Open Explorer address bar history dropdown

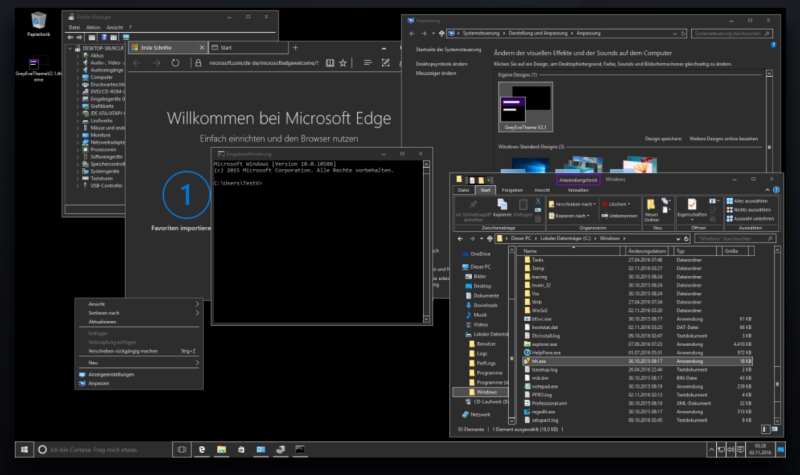pos(678,238)
